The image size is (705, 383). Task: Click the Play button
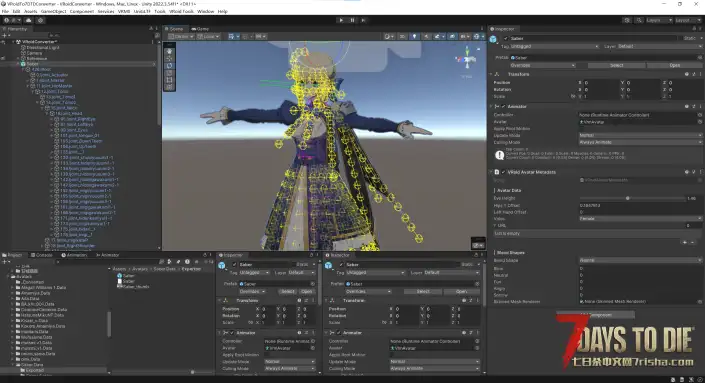341,20
